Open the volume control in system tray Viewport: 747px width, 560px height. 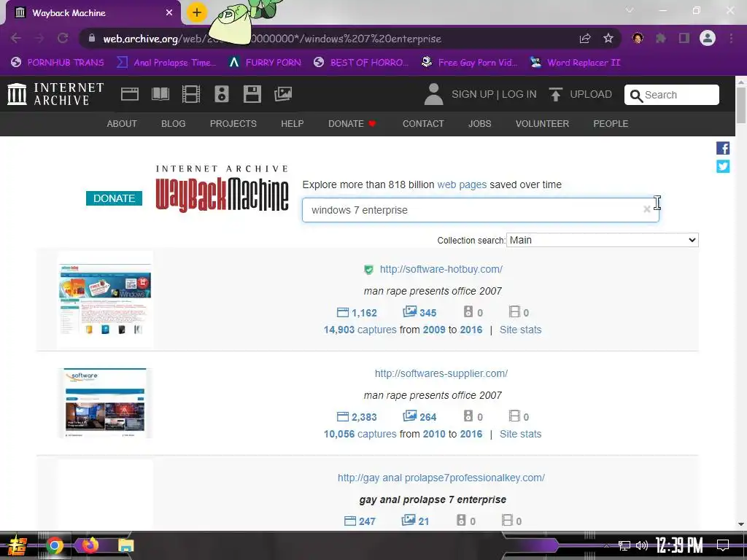[642, 545]
